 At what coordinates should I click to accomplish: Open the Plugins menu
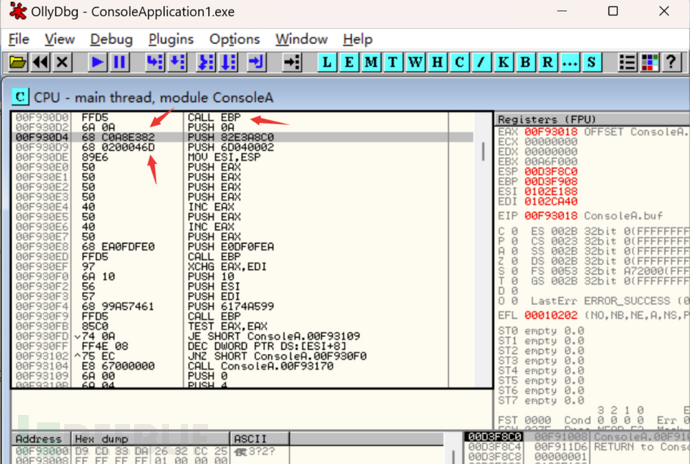(x=171, y=39)
